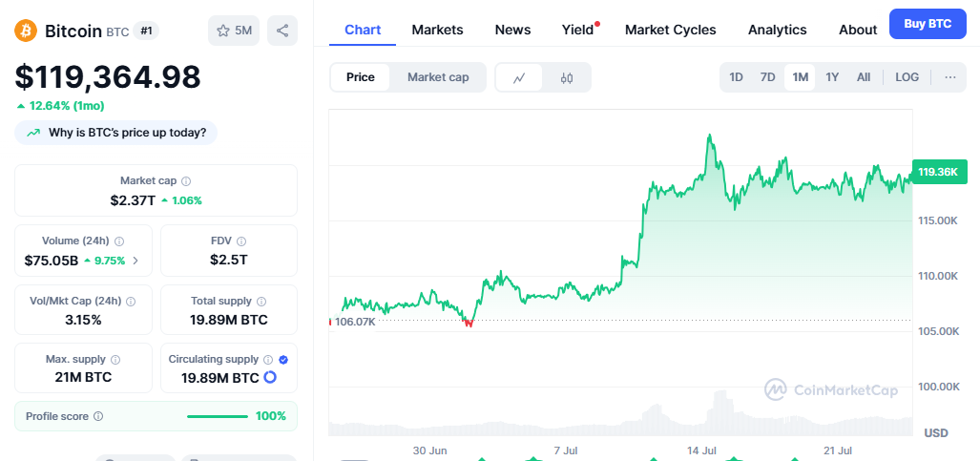Viewport: 980px width, 461px height.
Task: Add Bitcoin to watchlist via star button
Action: pos(235,31)
